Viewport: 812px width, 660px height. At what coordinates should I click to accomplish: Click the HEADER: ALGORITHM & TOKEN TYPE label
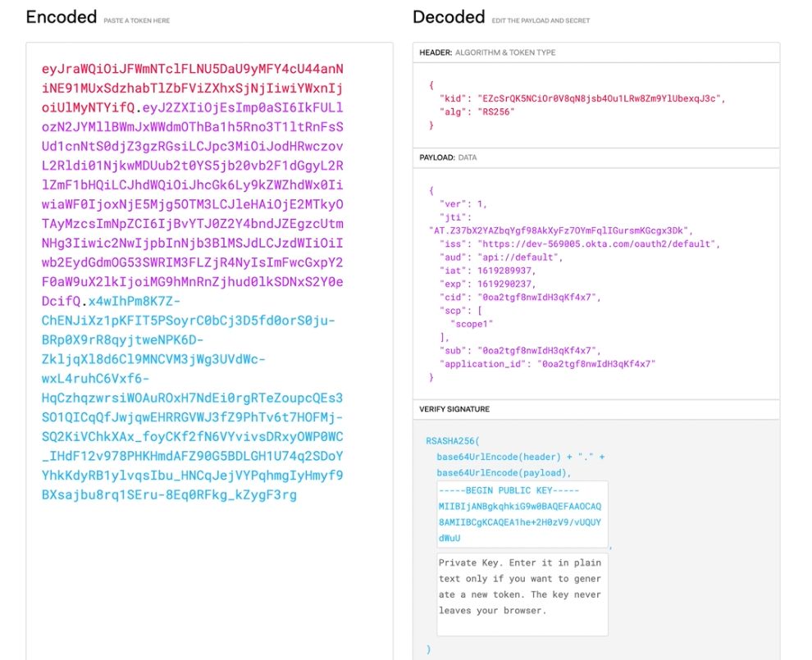point(487,52)
